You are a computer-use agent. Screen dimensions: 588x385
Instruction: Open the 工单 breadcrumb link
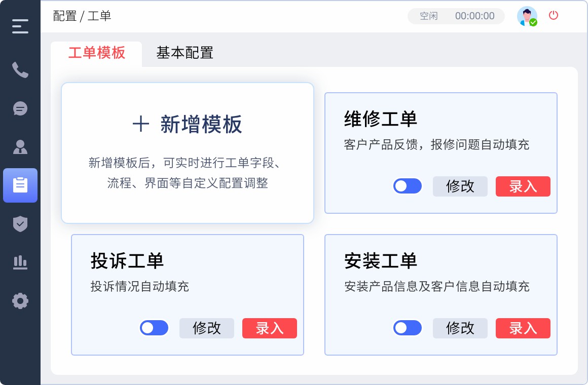100,16
